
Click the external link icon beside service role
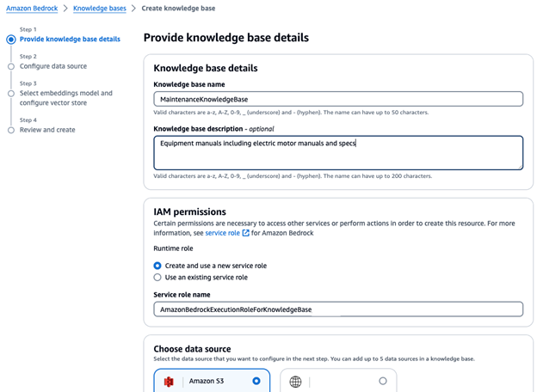click(245, 233)
